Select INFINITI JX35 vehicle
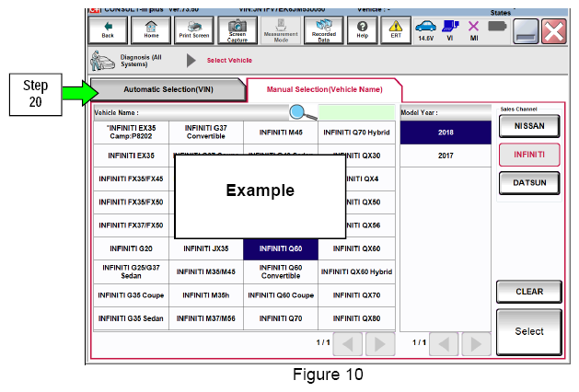 click(x=206, y=248)
